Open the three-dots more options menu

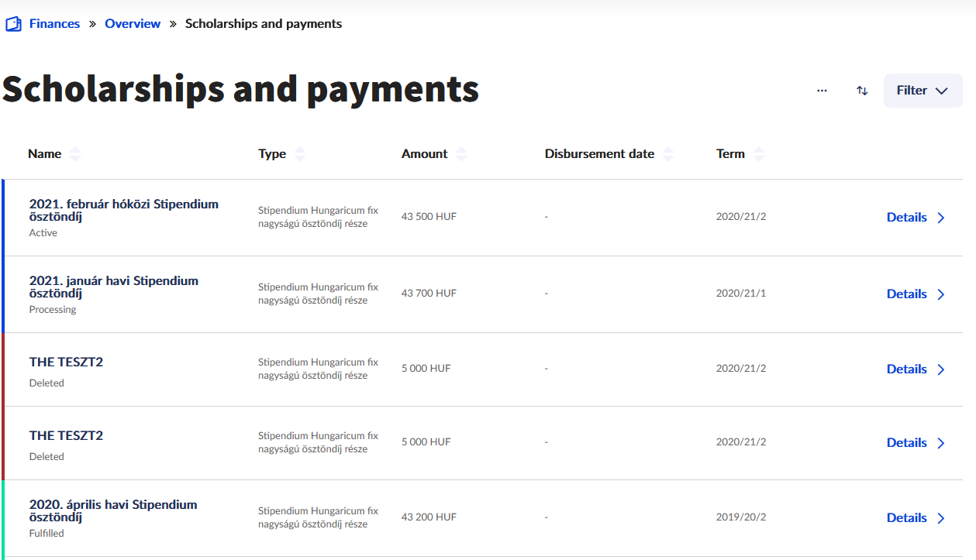coord(822,91)
